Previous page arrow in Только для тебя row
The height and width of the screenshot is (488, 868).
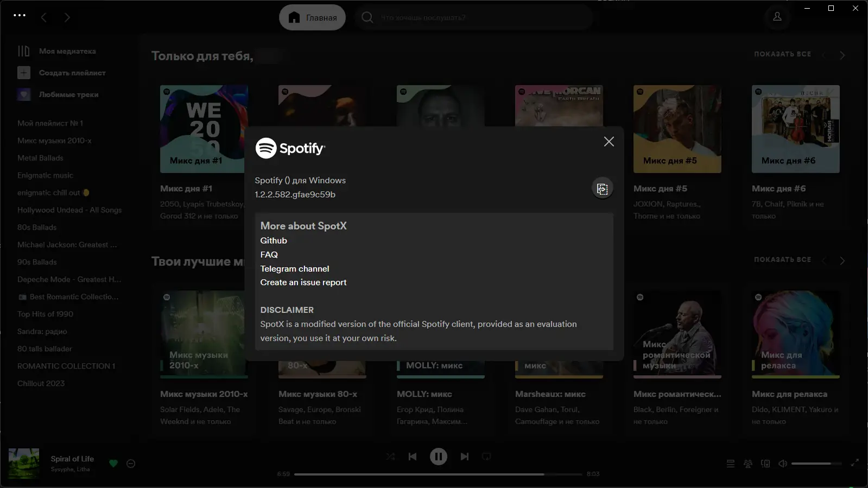click(x=824, y=55)
